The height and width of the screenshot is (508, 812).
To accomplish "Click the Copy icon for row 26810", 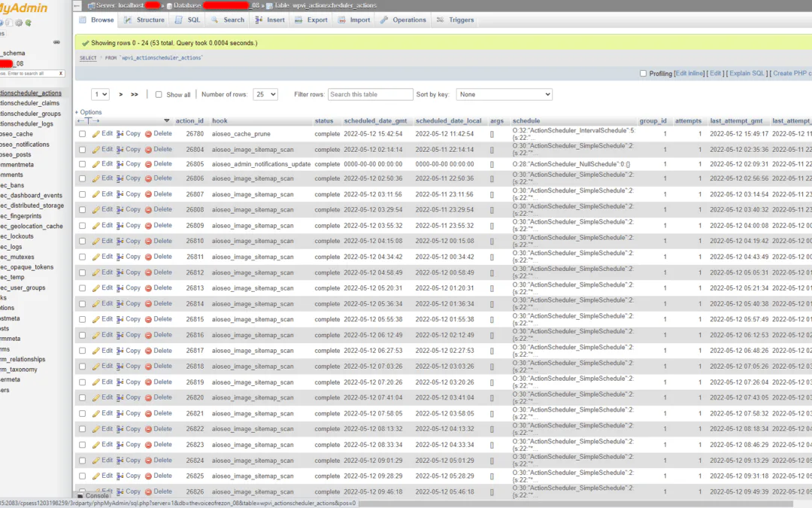I will pos(120,241).
